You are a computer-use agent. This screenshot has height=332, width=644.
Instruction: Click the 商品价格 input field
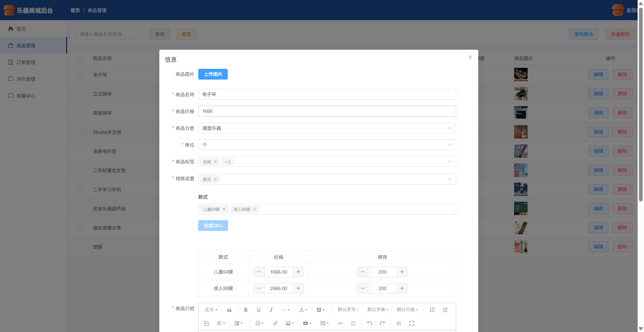click(x=327, y=111)
